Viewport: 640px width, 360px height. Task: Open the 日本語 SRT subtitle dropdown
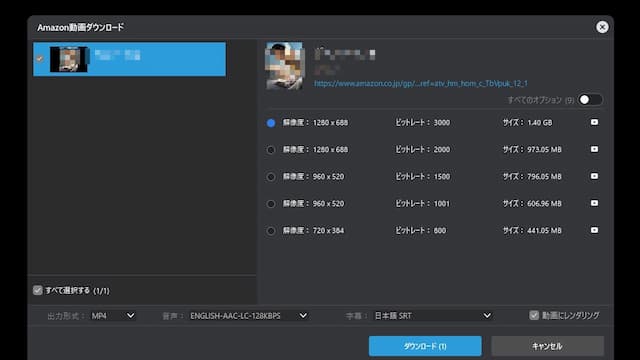(x=433, y=316)
